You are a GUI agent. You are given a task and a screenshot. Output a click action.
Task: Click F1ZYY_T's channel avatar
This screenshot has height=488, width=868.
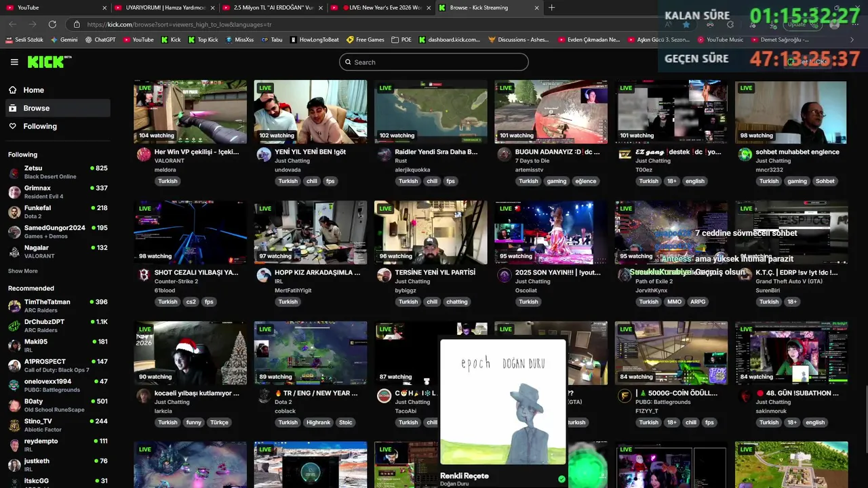625,395
